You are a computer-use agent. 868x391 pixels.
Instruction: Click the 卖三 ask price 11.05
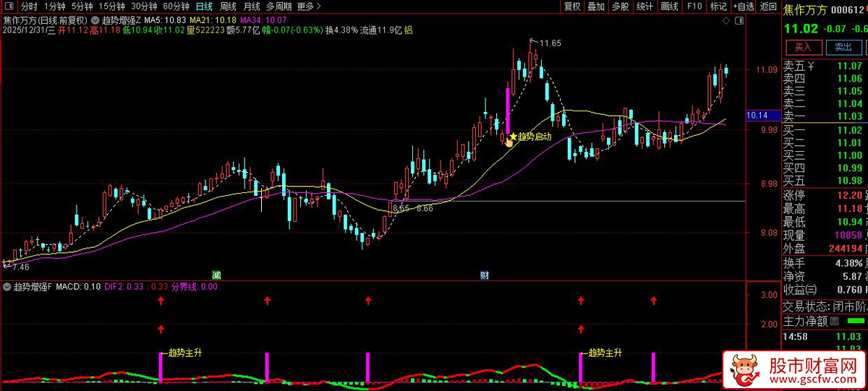pyautogui.click(x=849, y=91)
